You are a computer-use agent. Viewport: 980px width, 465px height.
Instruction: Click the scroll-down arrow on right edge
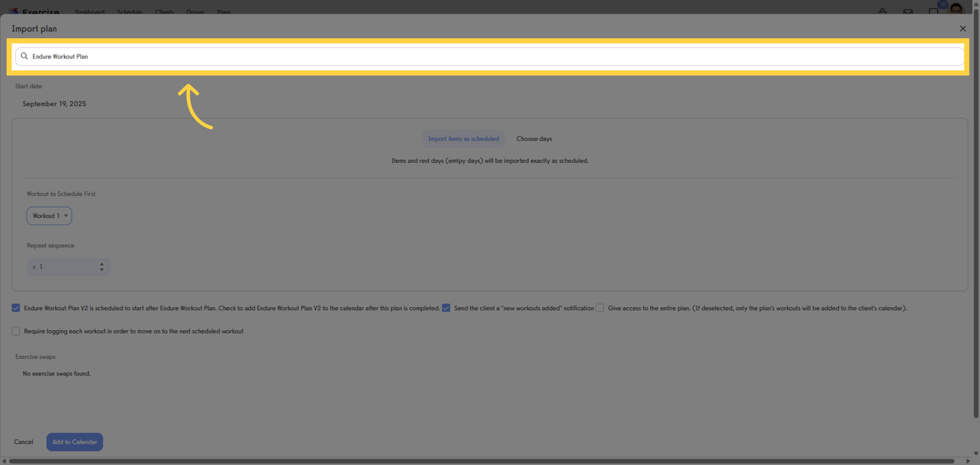coord(976,453)
